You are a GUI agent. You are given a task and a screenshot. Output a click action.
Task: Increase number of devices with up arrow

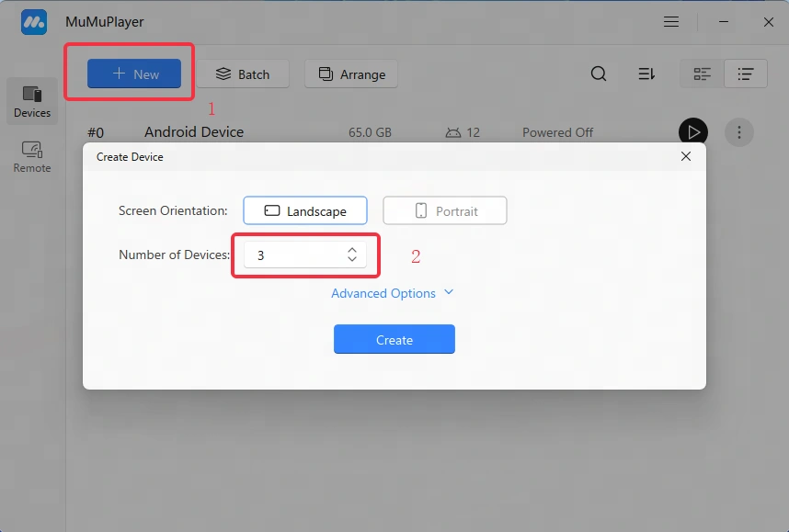point(352,250)
